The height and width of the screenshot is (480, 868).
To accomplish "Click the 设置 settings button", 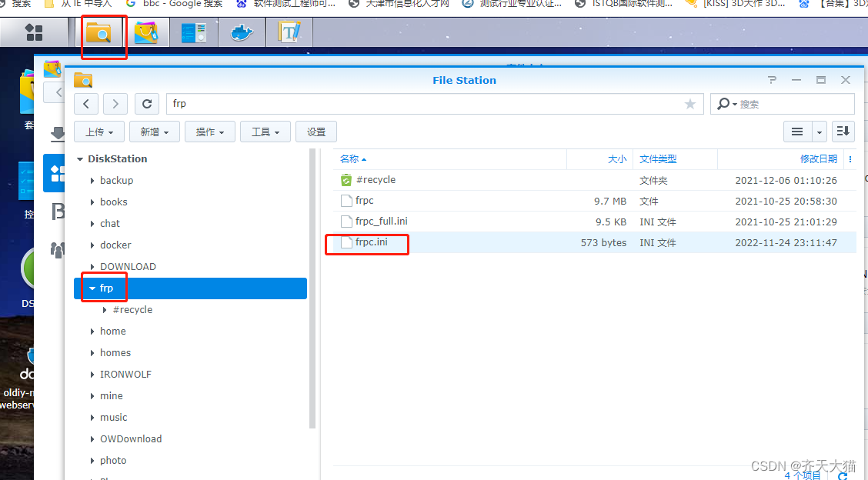I will click(316, 132).
